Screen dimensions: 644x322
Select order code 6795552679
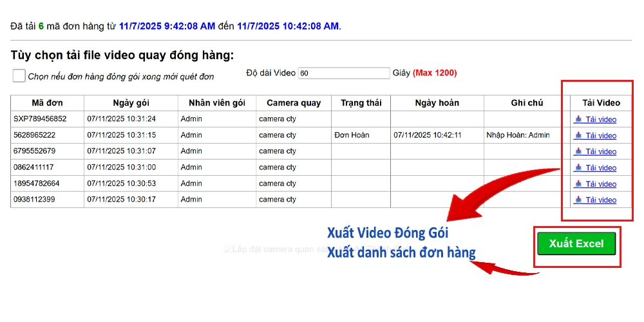34,151
